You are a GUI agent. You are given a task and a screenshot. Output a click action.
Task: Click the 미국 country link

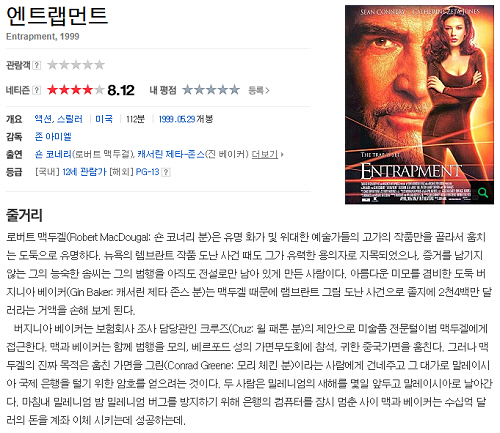pyautogui.click(x=104, y=119)
